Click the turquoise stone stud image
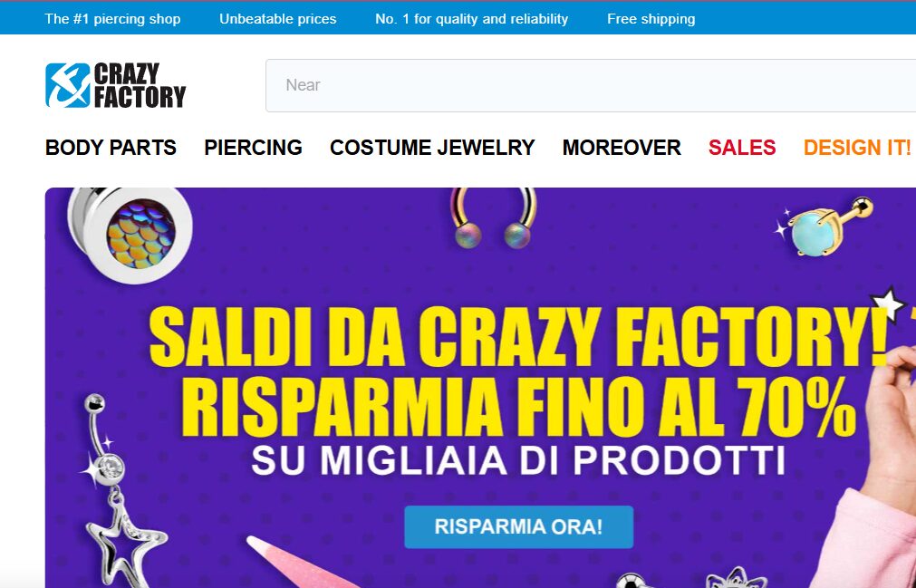The height and width of the screenshot is (588, 916). tap(824, 227)
